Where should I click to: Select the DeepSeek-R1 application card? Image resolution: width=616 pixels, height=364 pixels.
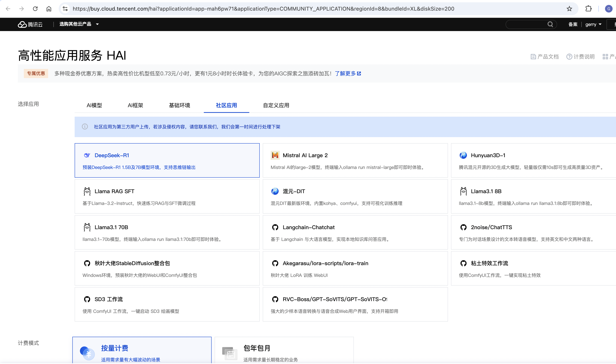(x=167, y=160)
